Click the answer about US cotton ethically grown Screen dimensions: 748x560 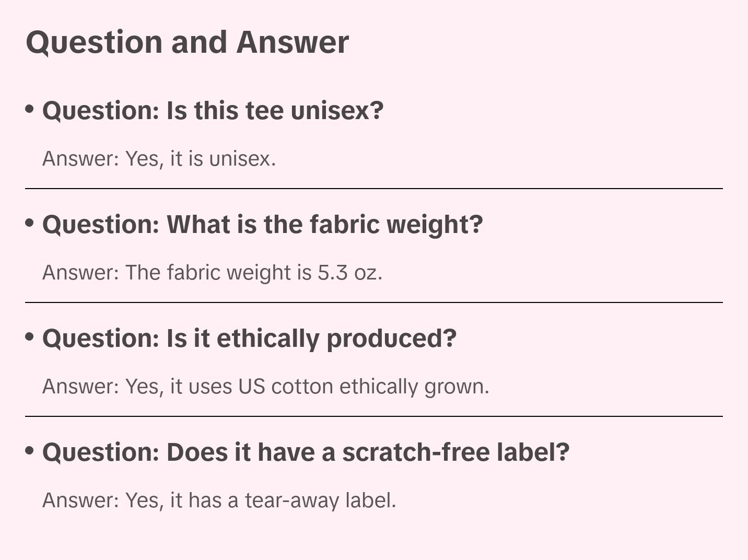pyautogui.click(x=265, y=387)
